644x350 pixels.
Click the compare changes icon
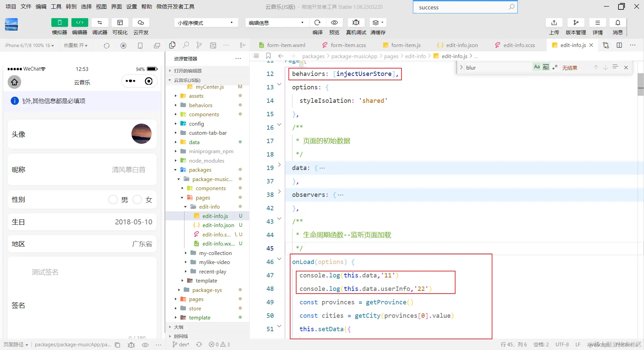(x=606, y=45)
